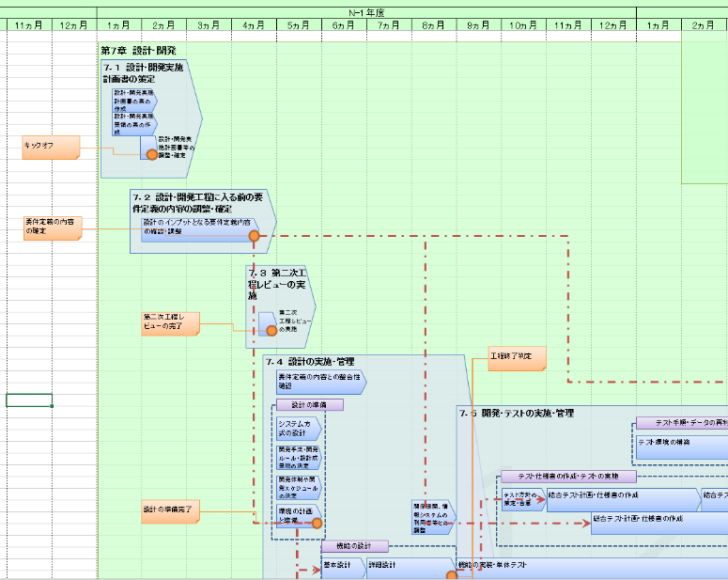
Task: Click the 7.5 開発・テストの実施・管理 heading
Action: coord(517,414)
